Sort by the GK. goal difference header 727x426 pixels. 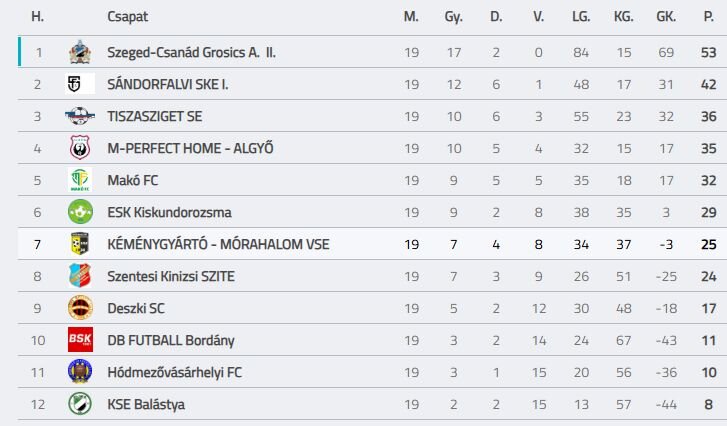point(666,17)
